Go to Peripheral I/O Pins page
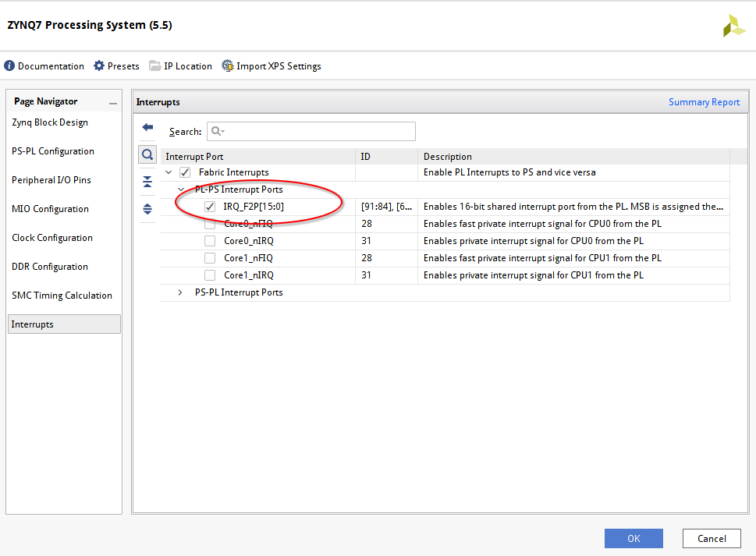 (x=51, y=180)
